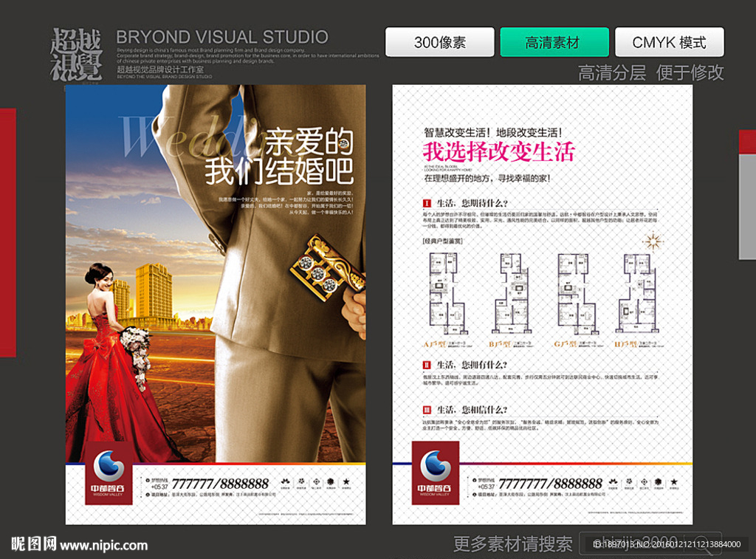
Task: Click the compass starburst icon above floor plans
Action: [653, 241]
